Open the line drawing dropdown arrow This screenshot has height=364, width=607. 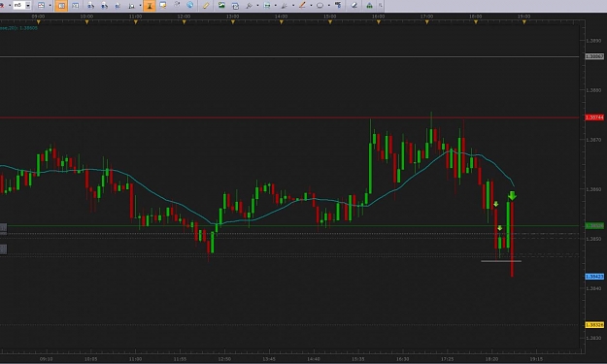[311, 6]
